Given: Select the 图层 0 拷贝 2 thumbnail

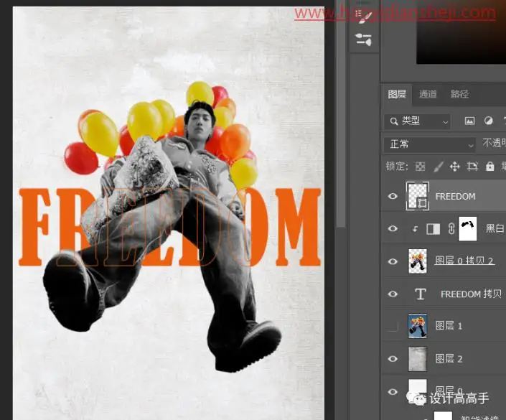Looking at the screenshot, I should click(x=418, y=261).
